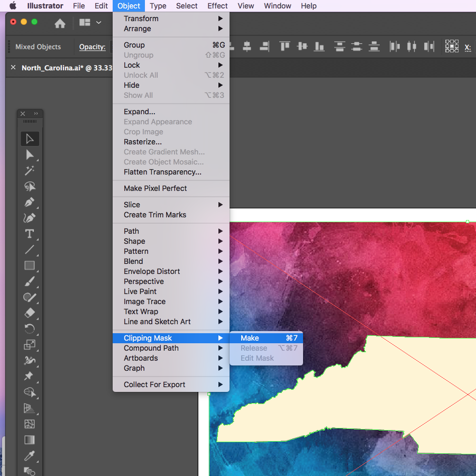Click the reference point locator grid
Image resolution: width=476 pixels, height=476 pixels.
[x=452, y=46]
